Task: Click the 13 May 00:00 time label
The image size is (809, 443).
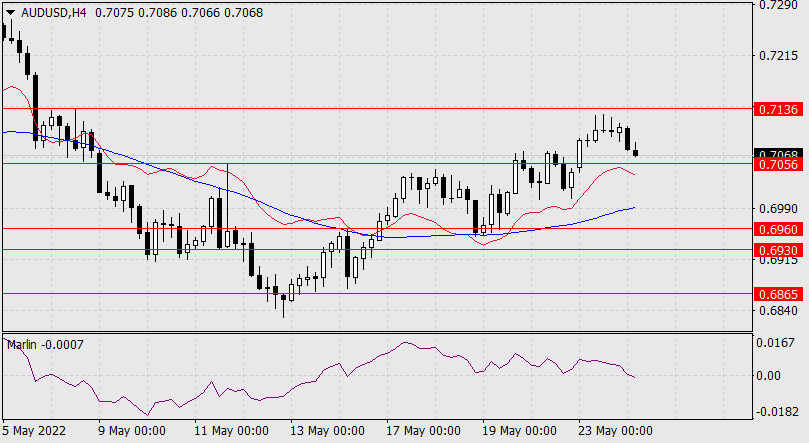Action: point(327,431)
